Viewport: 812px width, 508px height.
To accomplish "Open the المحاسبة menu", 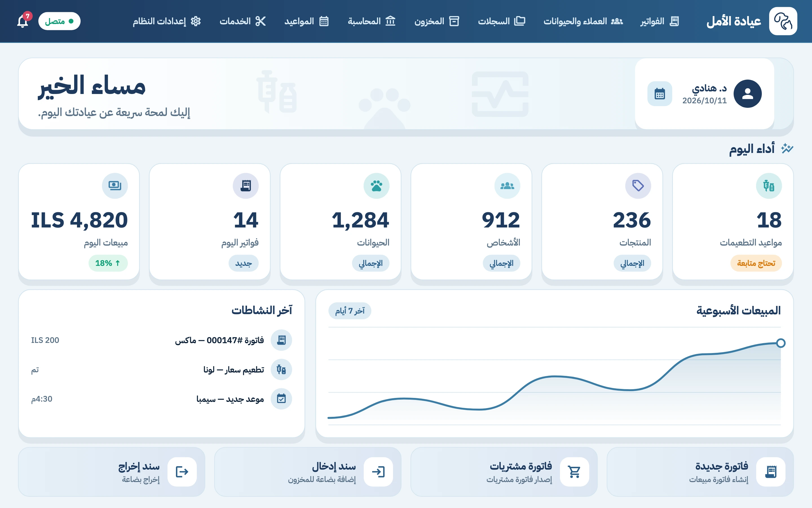I will coord(371,21).
